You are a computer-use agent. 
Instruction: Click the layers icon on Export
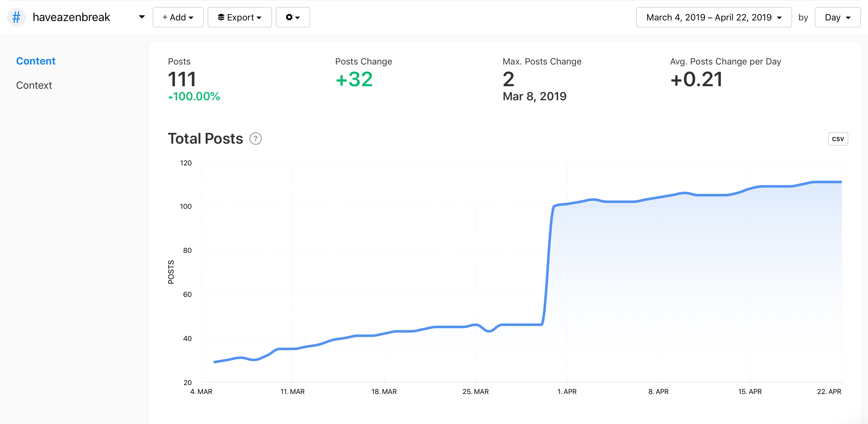(221, 17)
